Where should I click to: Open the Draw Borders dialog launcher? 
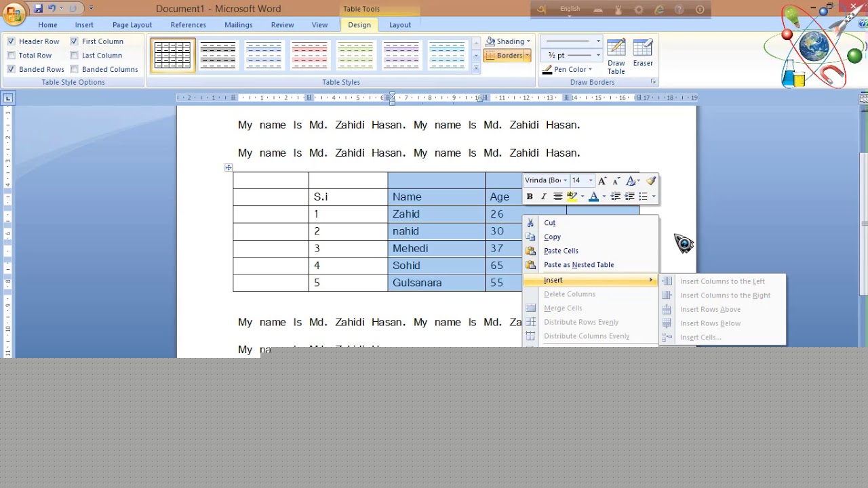(x=654, y=82)
